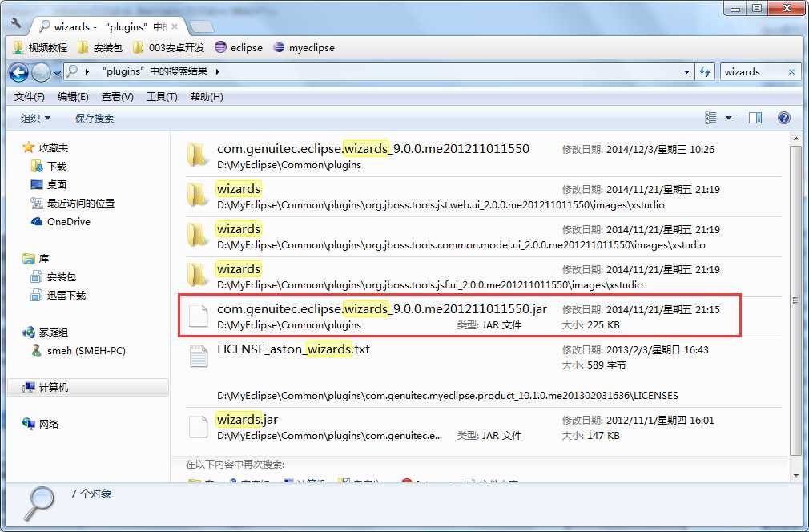The height and width of the screenshot is (532, 809).
Task: Click the refresh icon beside the address bar
Action: (x=705, y=72)
